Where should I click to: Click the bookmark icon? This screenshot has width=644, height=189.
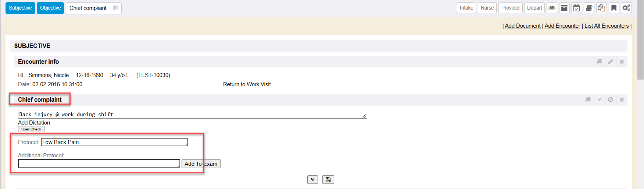tap(614, 8)
